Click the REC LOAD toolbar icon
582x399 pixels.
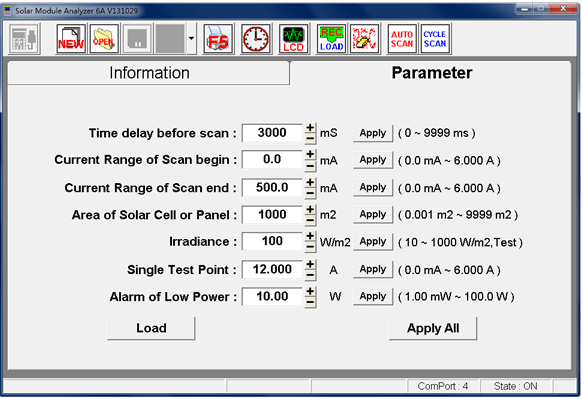[331, 39]
